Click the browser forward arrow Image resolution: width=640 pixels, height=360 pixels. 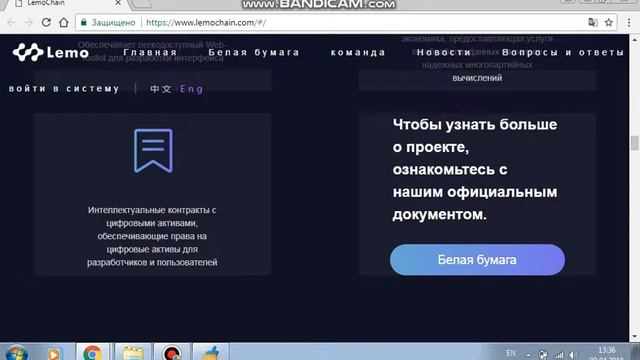click(29, 22)
